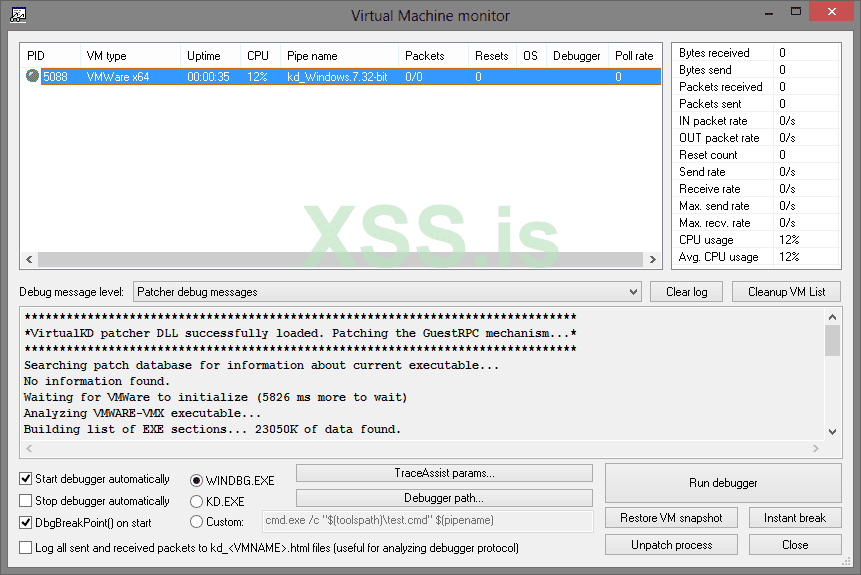Click the OS column header
Image resolution: width=861 pixels, height=575 pixels.
click(x=531, y=56)
